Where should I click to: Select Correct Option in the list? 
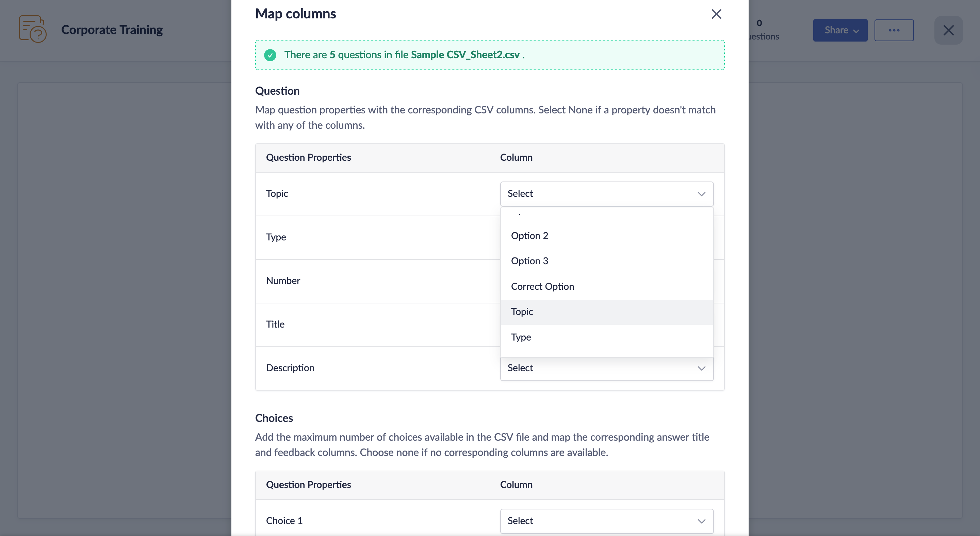(x=542, y=286)
